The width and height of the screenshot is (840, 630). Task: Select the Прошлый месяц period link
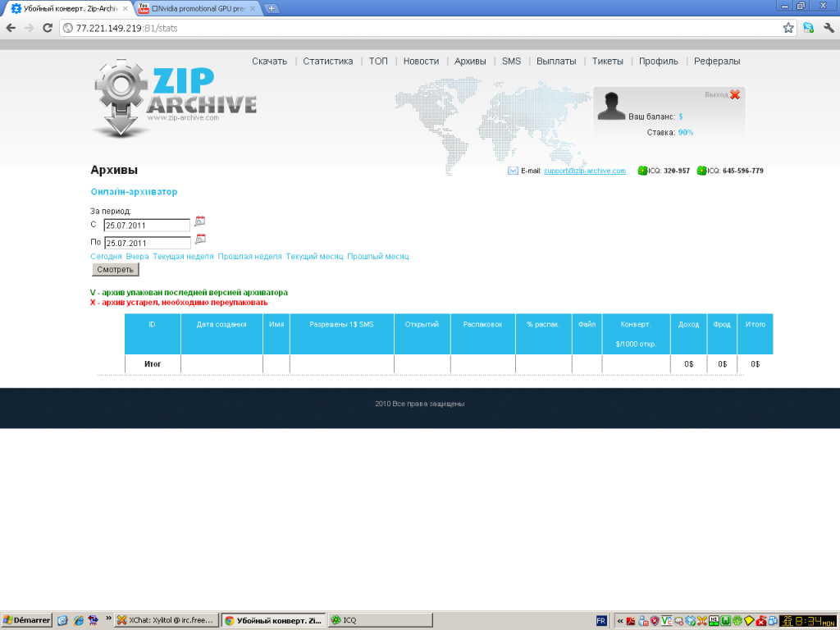378,256
